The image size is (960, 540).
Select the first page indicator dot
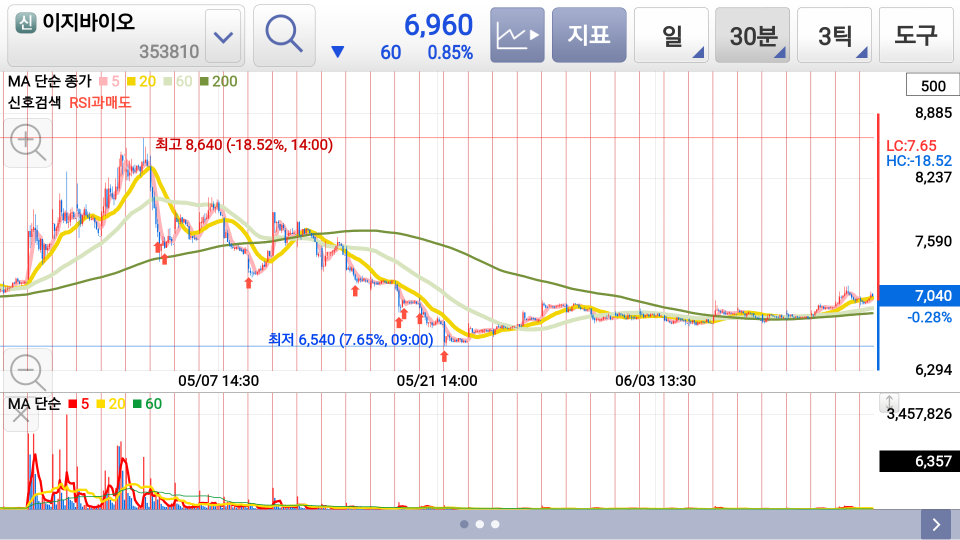coord(464,524)
